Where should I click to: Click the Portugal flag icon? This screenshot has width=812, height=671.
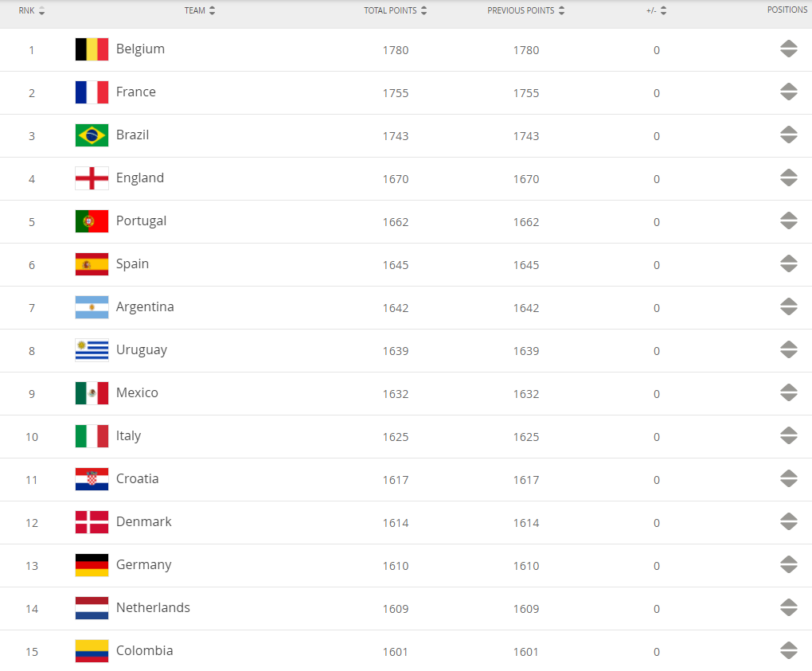pos(92,221)
